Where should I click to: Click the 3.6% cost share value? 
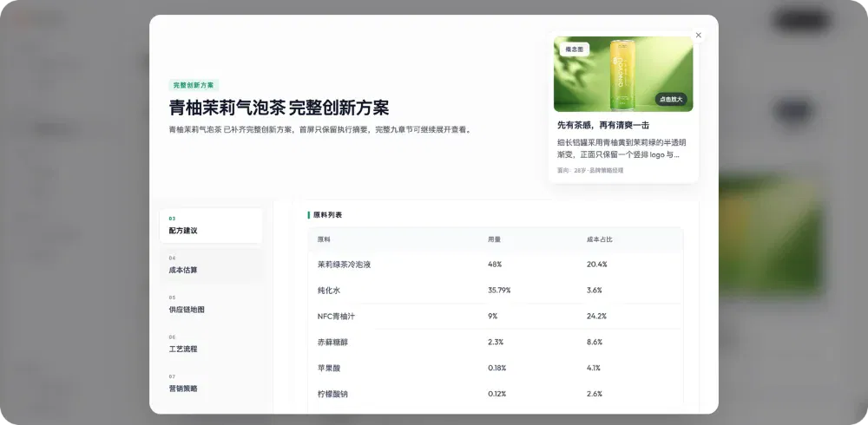595,291
